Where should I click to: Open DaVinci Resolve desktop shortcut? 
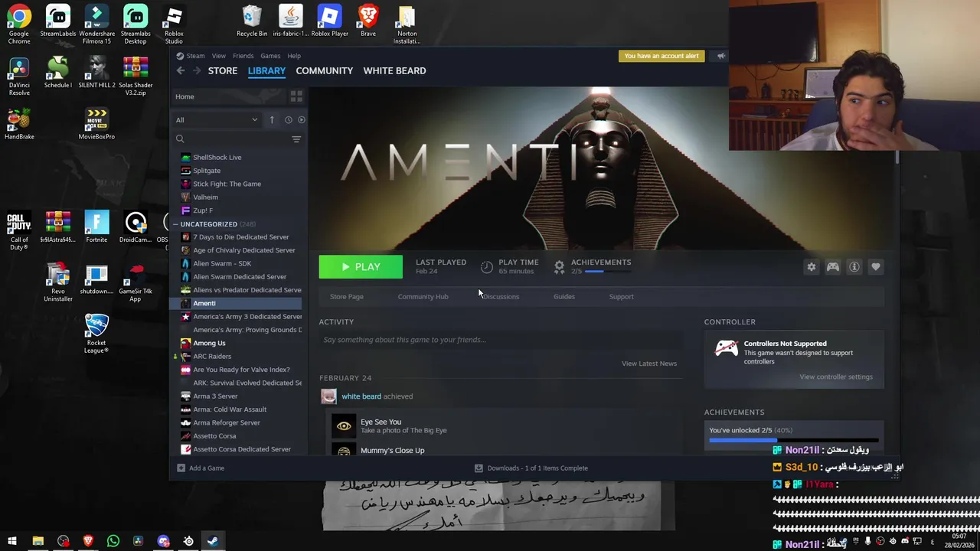coord(19,77)
